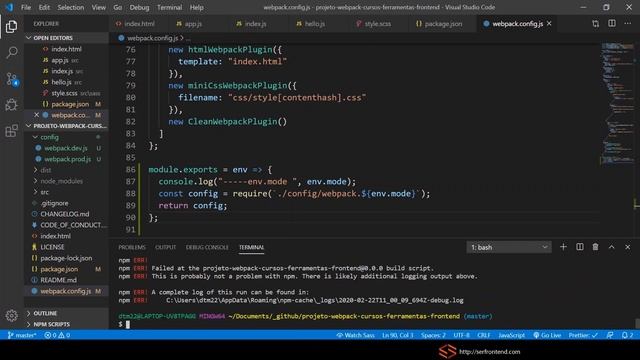Image resolution: width=640 pixels, height=360 pixels.
Task: Open the Manage gear settings icon
Action: click(11, 315)
